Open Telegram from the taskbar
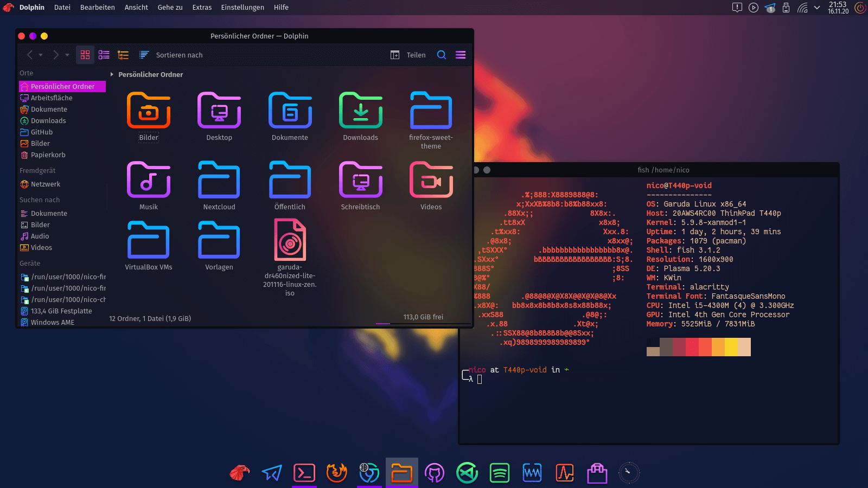868x488 pixels. [271, 473]
